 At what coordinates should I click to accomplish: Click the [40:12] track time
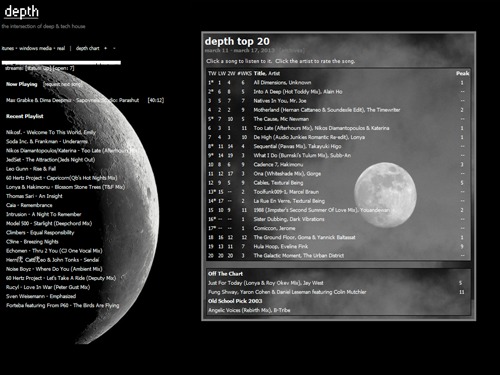click(x=156, y=100)
